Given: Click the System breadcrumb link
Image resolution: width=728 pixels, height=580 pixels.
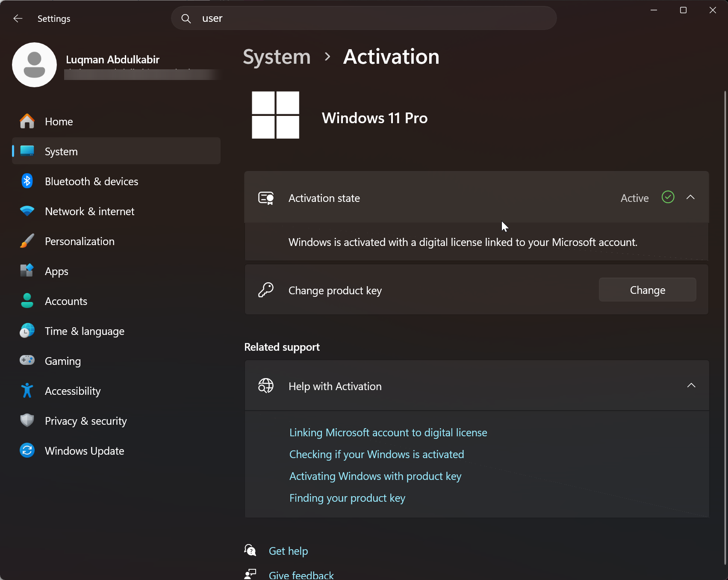Looking at the screenshot, I should (277, 56).
